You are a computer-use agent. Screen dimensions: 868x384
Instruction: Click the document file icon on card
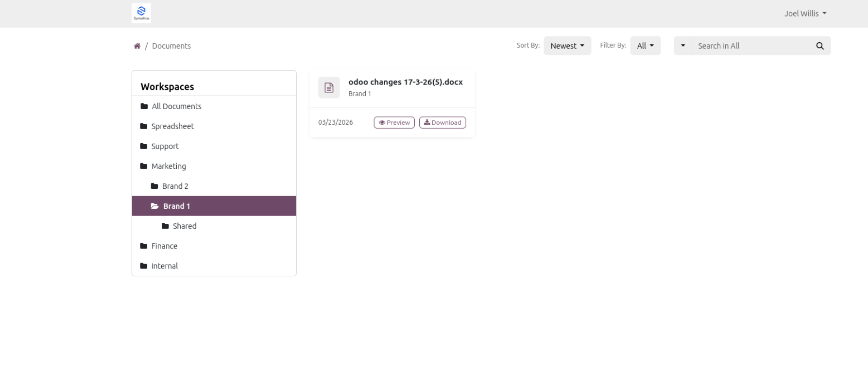[x=329, y=87]
